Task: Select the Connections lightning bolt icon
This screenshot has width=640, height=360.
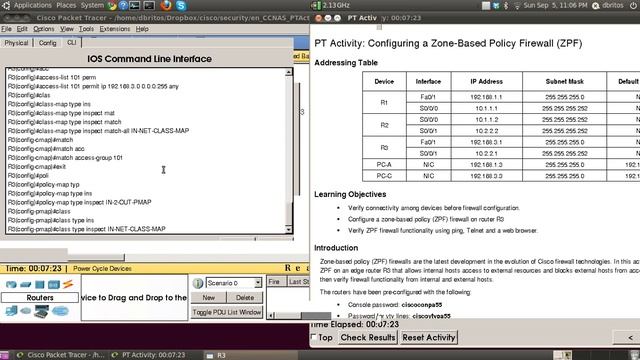Action: click(68, 284)
